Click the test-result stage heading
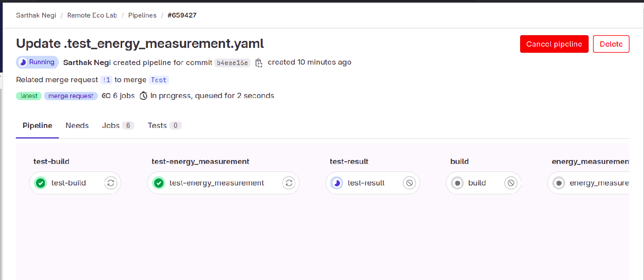The width and height of the screenshot is (644, 280). 349,161
